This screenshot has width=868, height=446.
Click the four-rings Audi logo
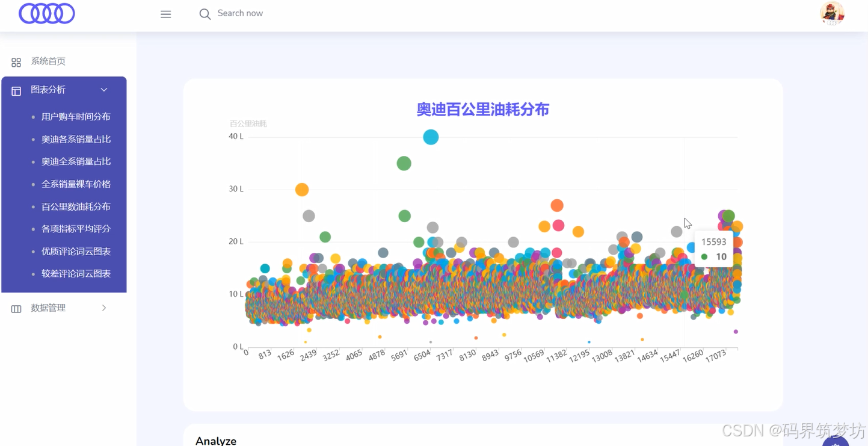[x=47, y=13]
